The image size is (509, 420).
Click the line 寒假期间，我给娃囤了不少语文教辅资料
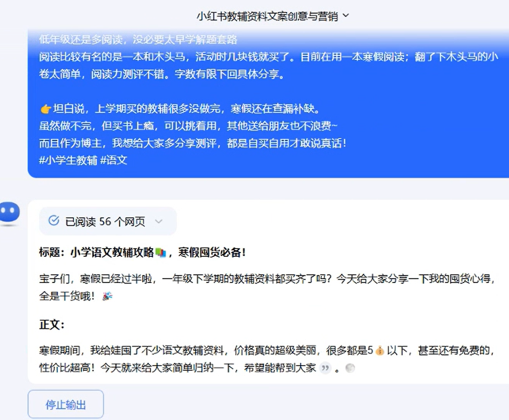coord(267,350)
